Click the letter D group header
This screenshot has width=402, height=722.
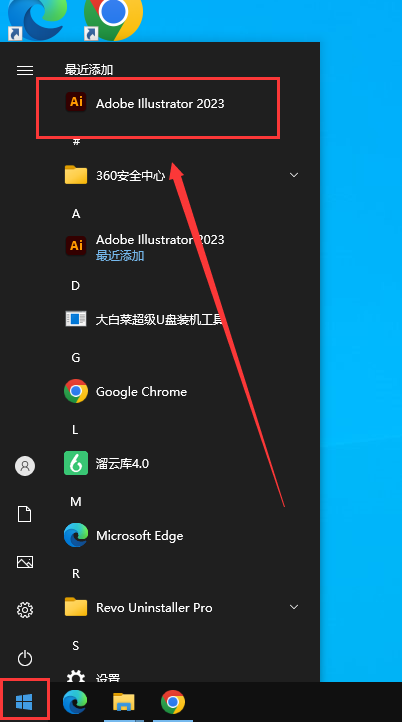[76, 285]
